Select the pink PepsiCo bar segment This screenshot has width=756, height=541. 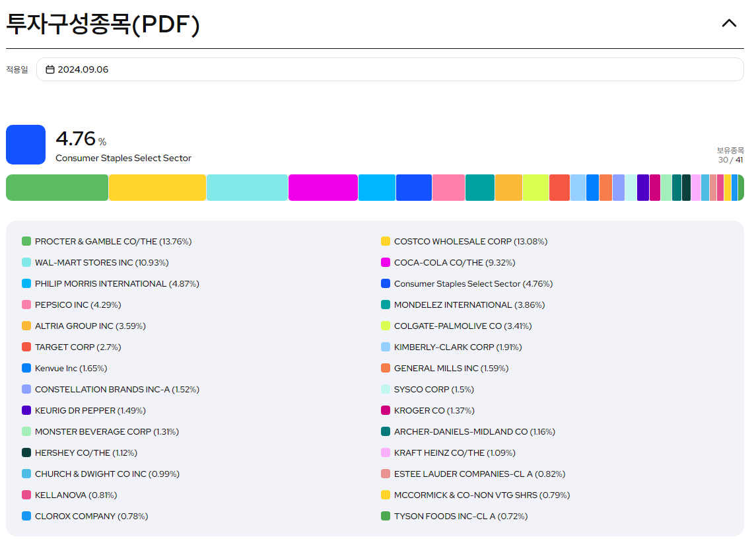(448, 188)
